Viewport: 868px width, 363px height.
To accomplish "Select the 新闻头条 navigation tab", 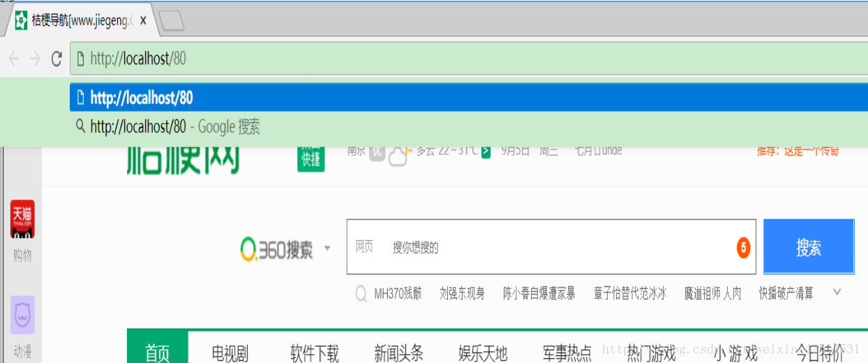I will (x=398, y=352).
